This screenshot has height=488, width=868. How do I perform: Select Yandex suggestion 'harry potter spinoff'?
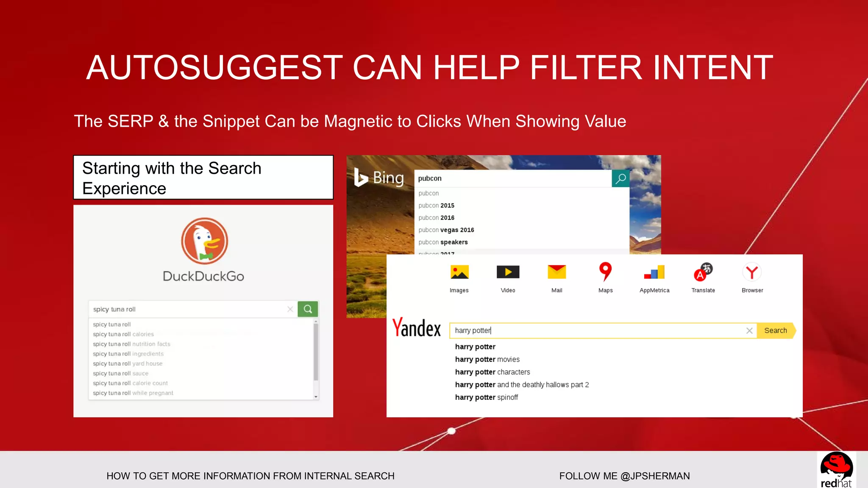pos(486,397)
